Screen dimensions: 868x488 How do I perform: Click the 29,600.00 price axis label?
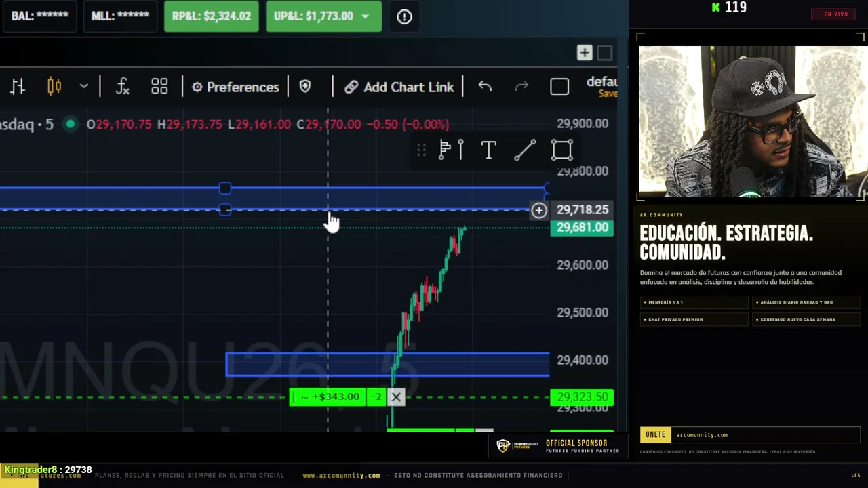(x=583, y=265)
